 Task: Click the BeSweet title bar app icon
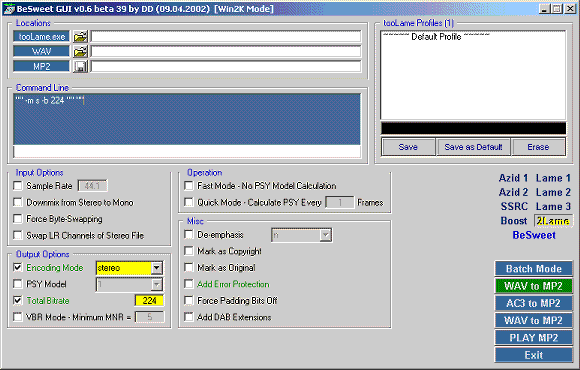coord(9,9)
